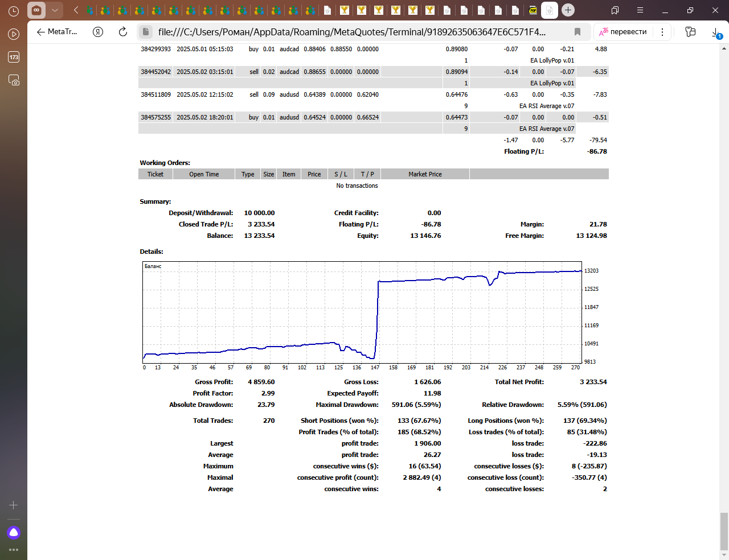Screen dimensions: 729x560
Task: Open the extensions icon beside translate
Action: point(690,32)
